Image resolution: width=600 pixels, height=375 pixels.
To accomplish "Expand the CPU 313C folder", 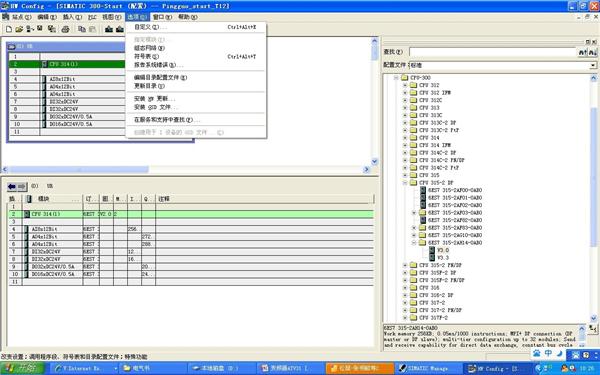I will tap(405, 115).
